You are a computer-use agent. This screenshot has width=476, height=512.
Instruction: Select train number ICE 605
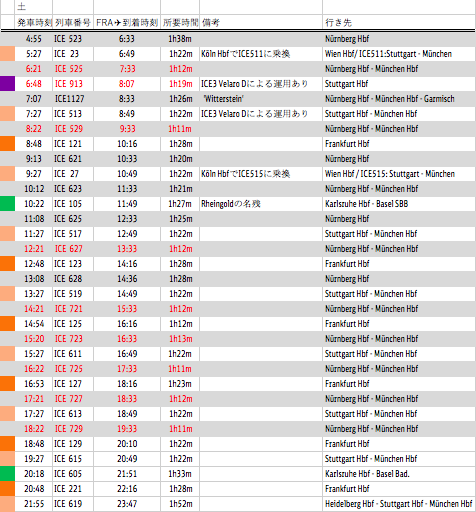(x=68, y=474)
